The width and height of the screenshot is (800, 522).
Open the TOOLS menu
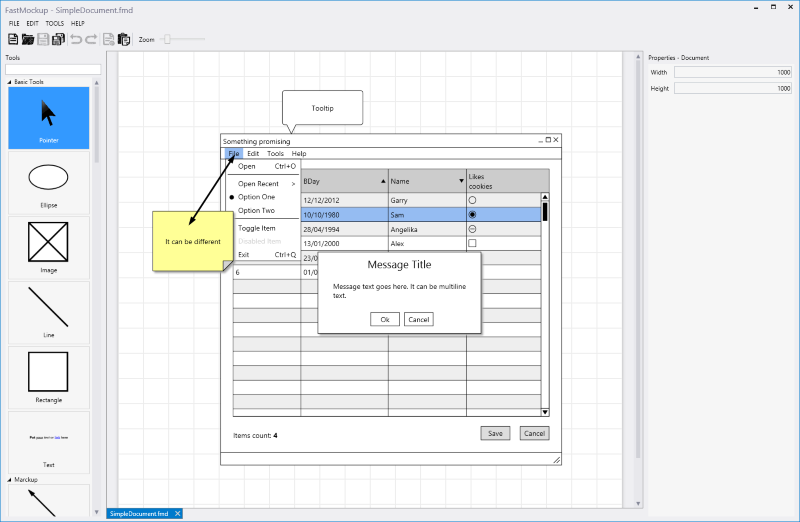point(55,23)
